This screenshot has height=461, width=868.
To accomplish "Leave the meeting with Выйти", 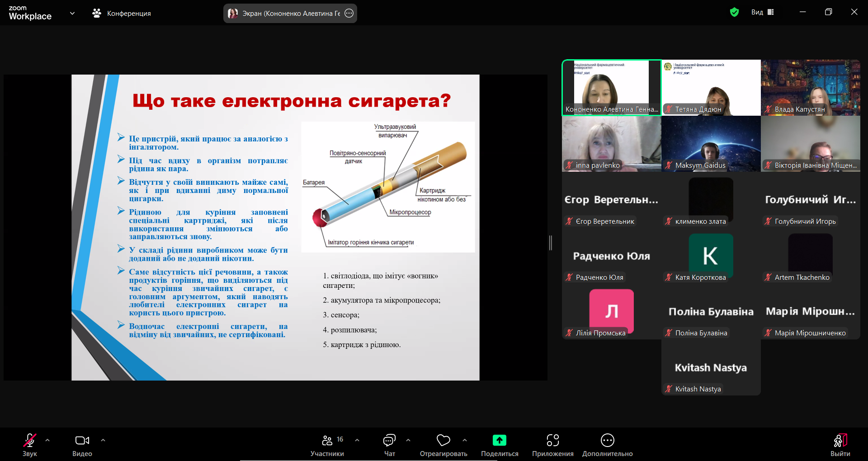I will pyautogui.click(x=840, y=445).
